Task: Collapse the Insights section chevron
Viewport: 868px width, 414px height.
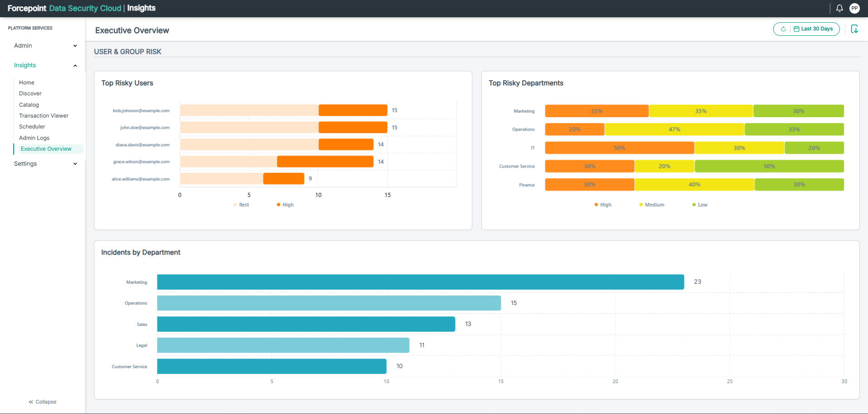Action: [75, 65]
